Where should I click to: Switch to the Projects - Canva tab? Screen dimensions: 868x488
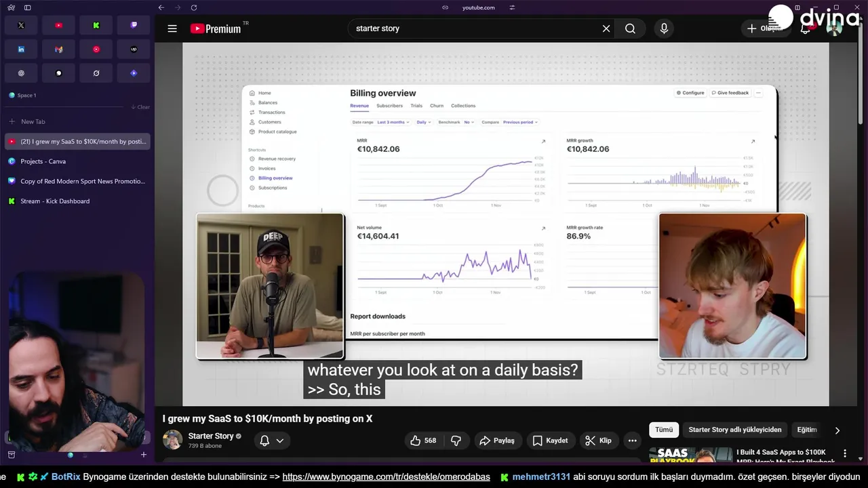(x=77, y=161)
